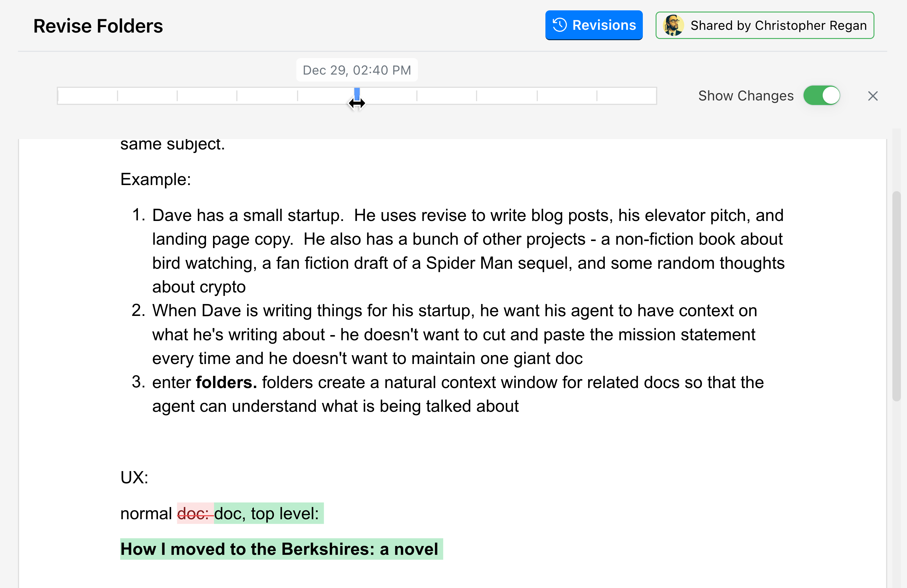
Task: Place the cursor on the "Example:" line
Action: tap(156, 179)
